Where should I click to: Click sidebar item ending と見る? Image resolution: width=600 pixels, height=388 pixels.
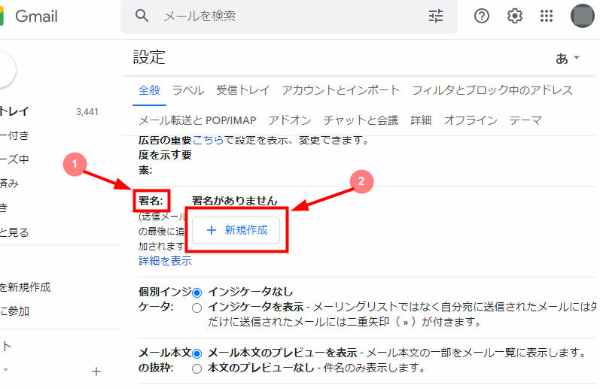coord(15,232)
